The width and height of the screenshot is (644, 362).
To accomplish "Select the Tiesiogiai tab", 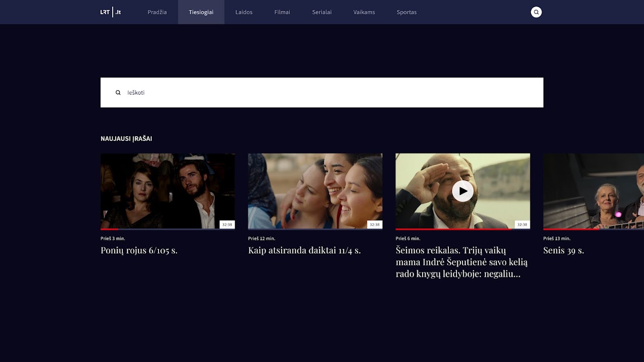I will pos(201,12).
